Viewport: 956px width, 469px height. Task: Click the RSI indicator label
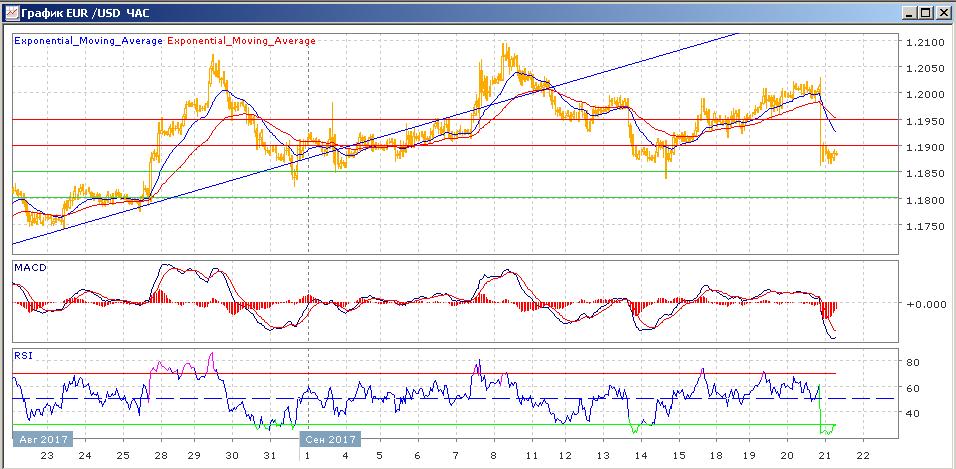point(22,354)
